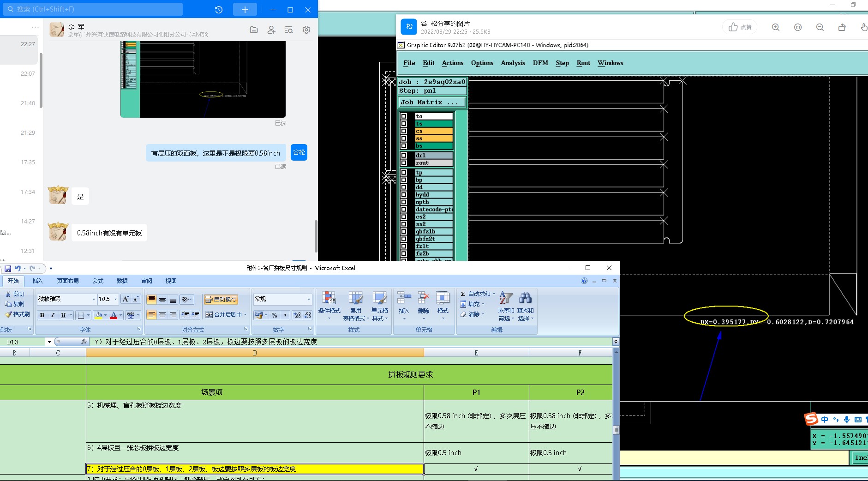Screen dimensions: 868x481
Task: Open Excel help question mark icon
Action: click(x=584, y=281)
